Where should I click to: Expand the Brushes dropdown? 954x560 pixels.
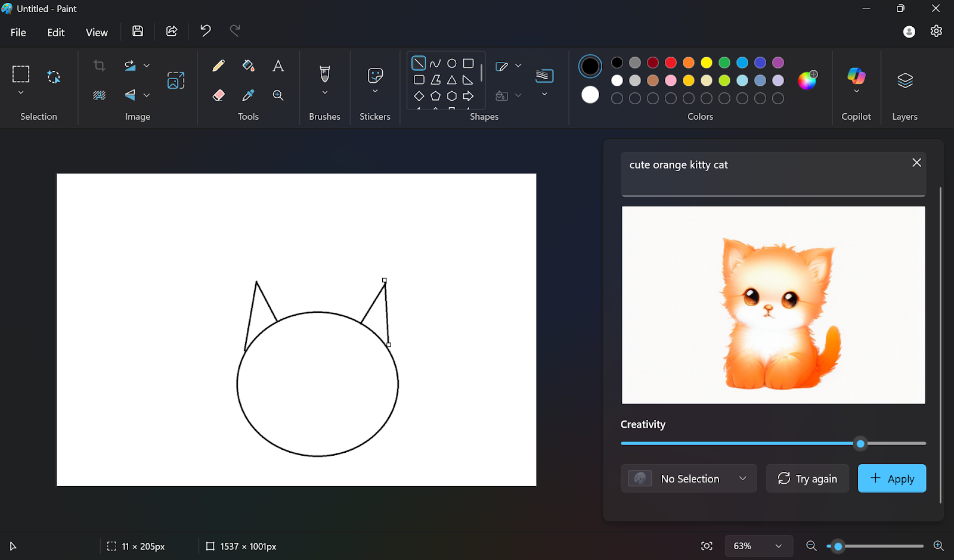(x=325, y=92)
